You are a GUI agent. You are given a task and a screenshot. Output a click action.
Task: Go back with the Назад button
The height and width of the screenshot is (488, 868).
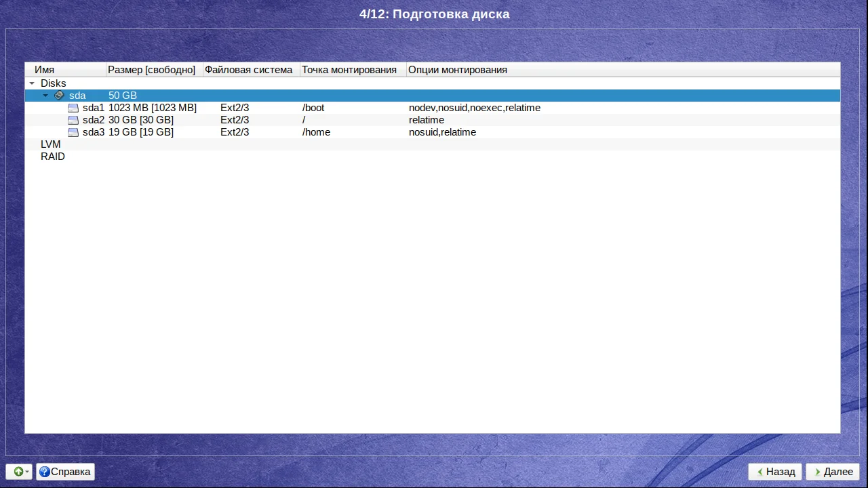click(x=775, y=472)
